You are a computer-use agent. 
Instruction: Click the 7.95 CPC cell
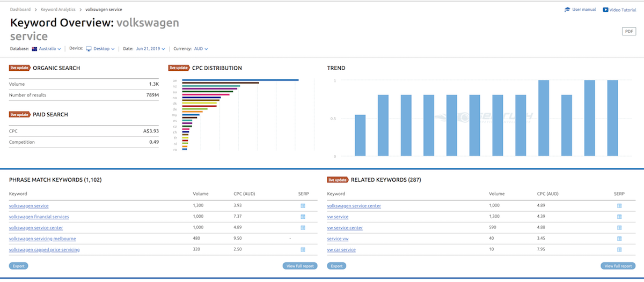click(x=542, y=250)
